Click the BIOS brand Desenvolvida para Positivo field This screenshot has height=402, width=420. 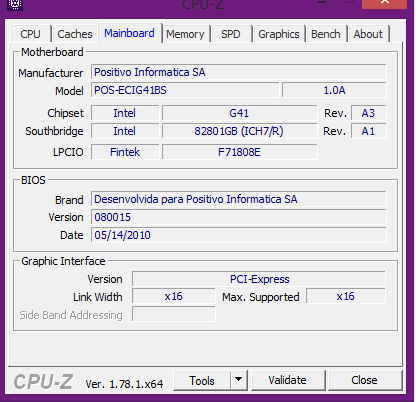(x=239, y=199)
